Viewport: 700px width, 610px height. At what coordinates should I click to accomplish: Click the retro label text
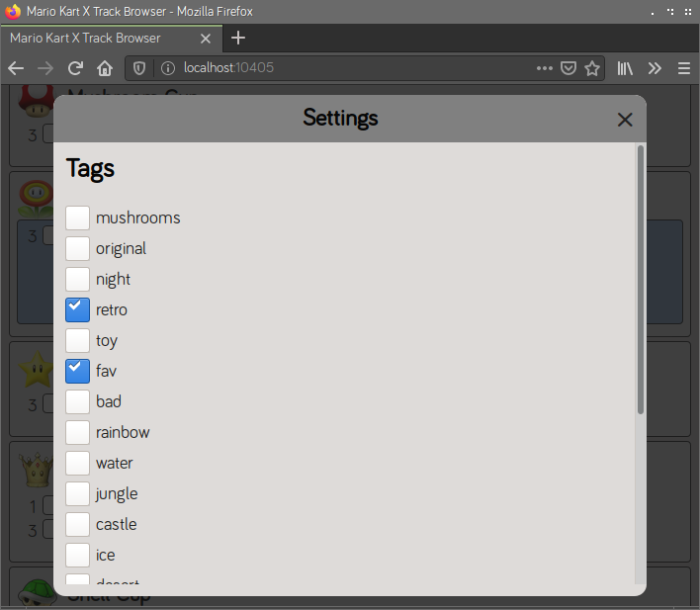point(112,309)
